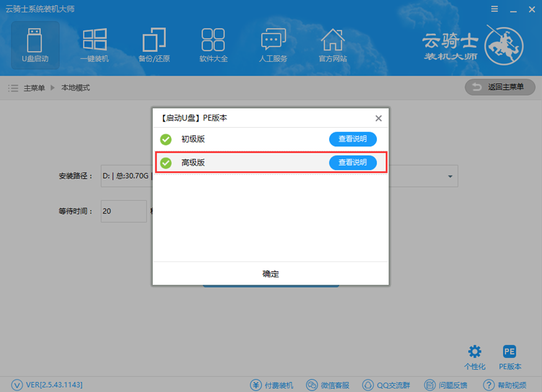Toggle the 高级版 green checkmark
The width and height of the screenshot is (542, 392).
point(166,163)
